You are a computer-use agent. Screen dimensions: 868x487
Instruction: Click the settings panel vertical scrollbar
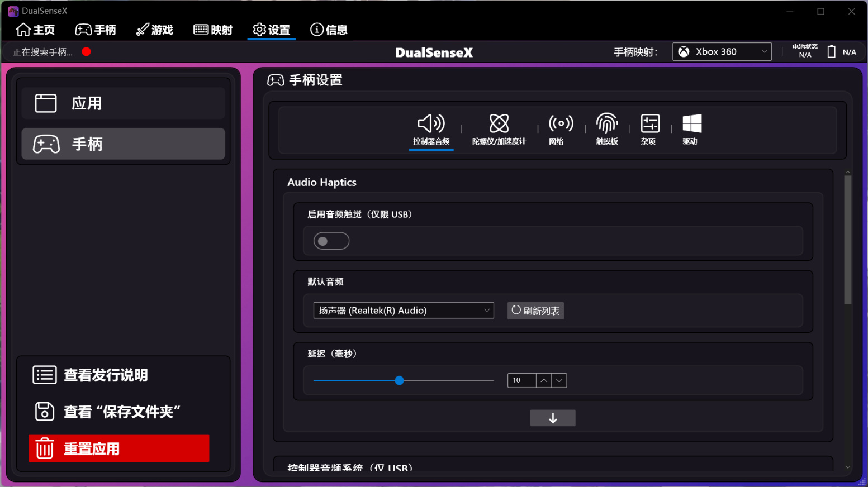click(848, 240)
